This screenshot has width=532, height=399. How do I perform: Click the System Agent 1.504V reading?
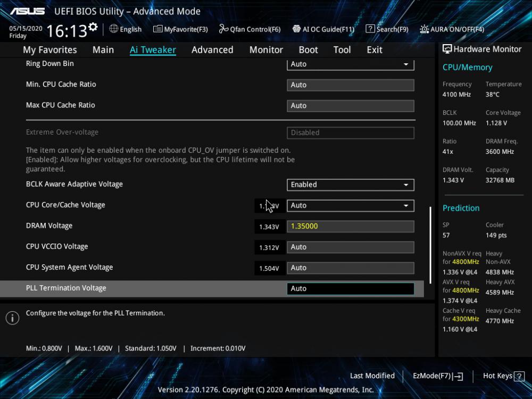tap(269, 268)
